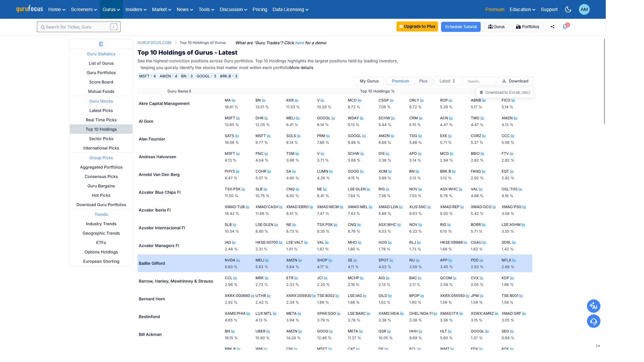Open the Latest period dropdown
The width and height of the screenshot is (644, 362).
click(447, 81)
